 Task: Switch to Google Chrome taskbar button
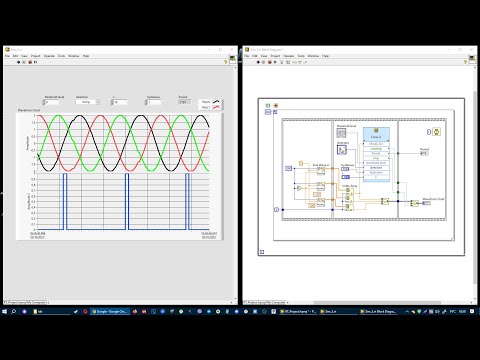(110, 311)
